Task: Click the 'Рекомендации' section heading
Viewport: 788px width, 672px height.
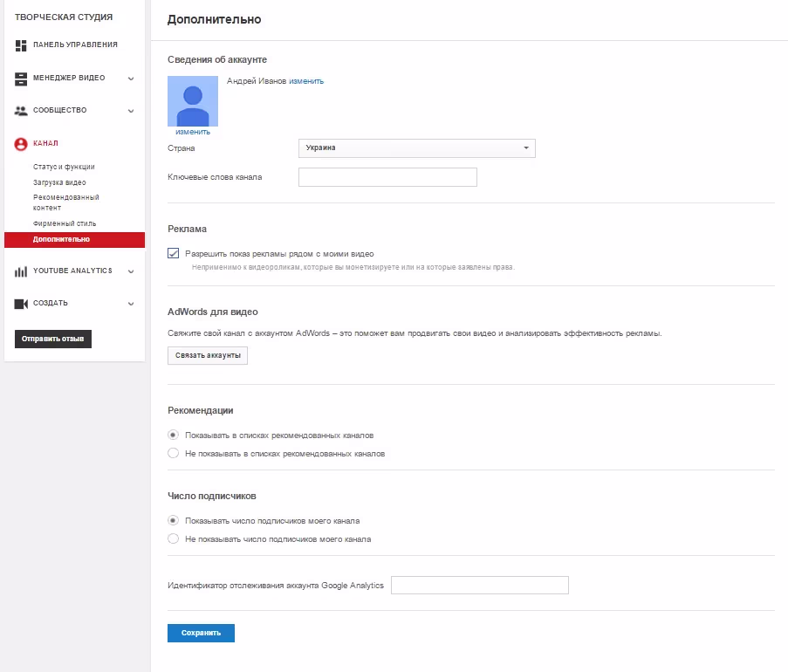Action: (200, 411)
